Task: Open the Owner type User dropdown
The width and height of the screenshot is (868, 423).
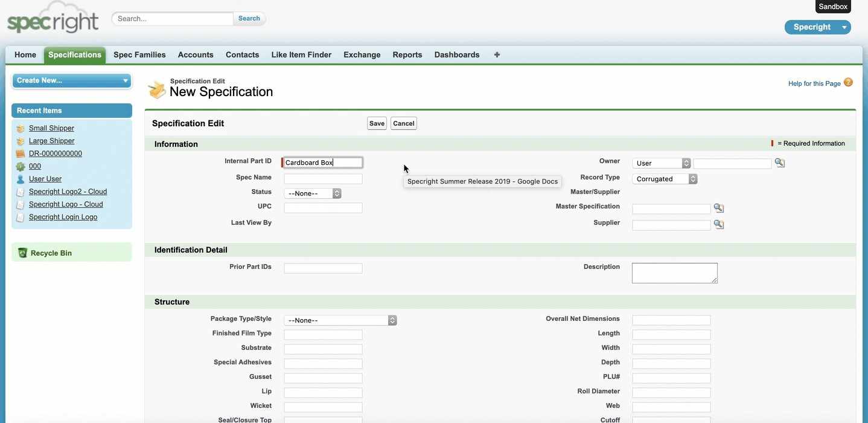Action: pos(662,163)
